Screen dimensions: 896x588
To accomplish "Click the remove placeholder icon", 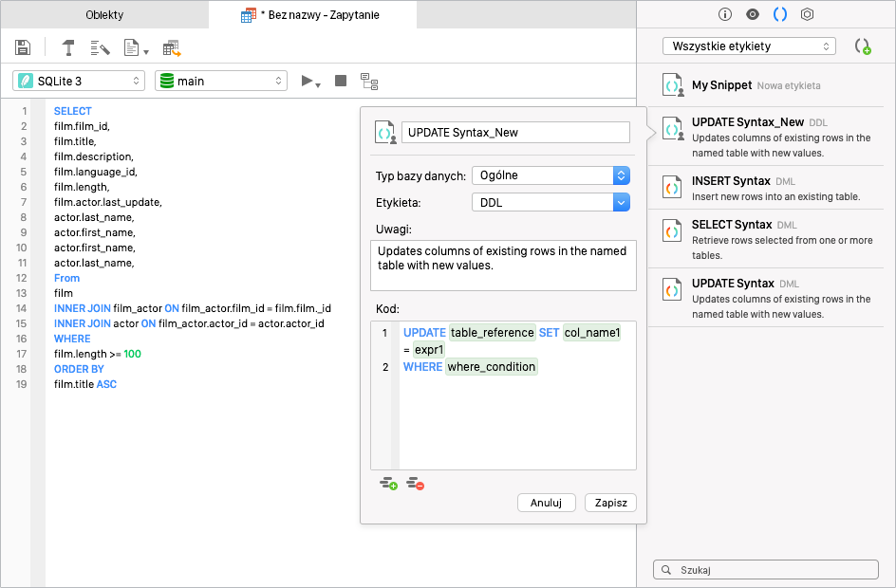I will coord(416,484).
